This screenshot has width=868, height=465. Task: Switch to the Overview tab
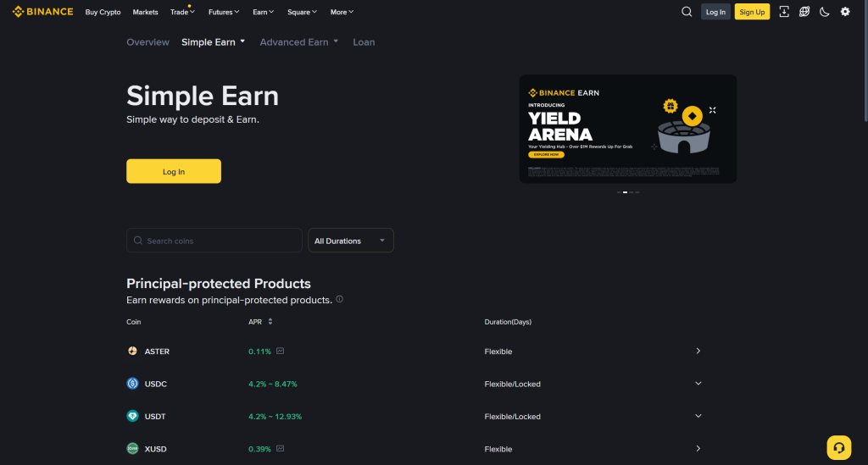[x=147, y=42]
